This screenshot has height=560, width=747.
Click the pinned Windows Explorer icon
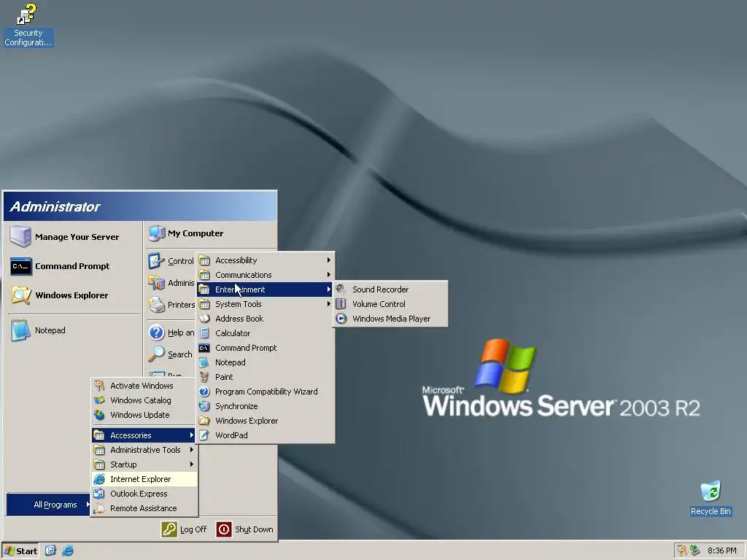(x=21, y=295)
